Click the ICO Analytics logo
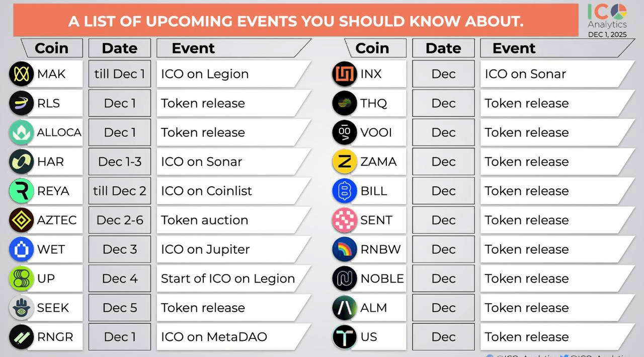Viewport: 644px width, 357px height. coord(607,18)
